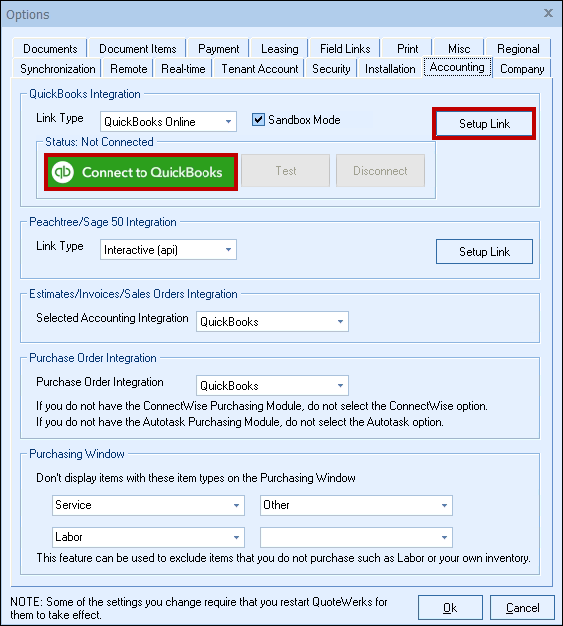Expand the Selected Accounting Integration dropdown
563x626 pixels.
click(272, 322)
